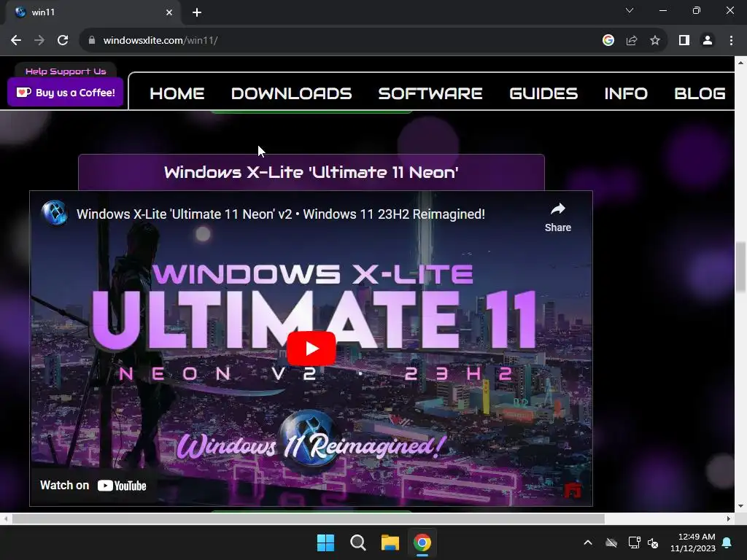Image resolution: width=747 pixels, height=560 pixels.
Task: Open the clock and date panel
Action: point(693,542)
